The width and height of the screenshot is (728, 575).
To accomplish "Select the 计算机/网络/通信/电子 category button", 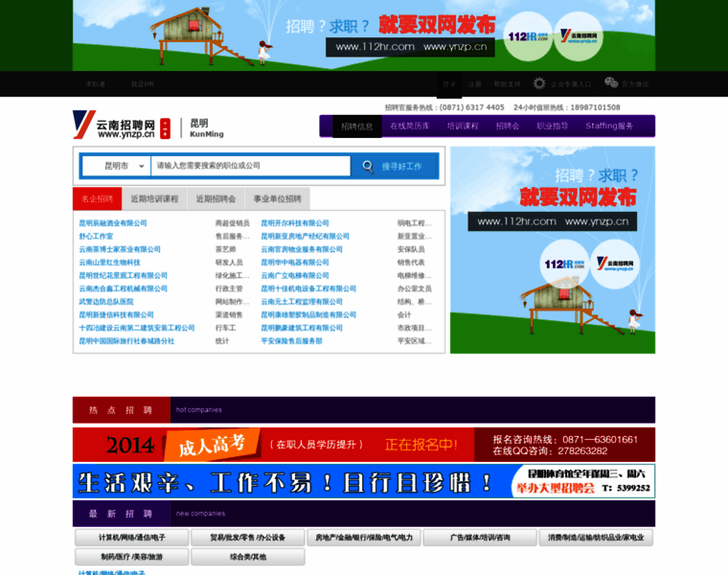I will (x=132, y=538).
